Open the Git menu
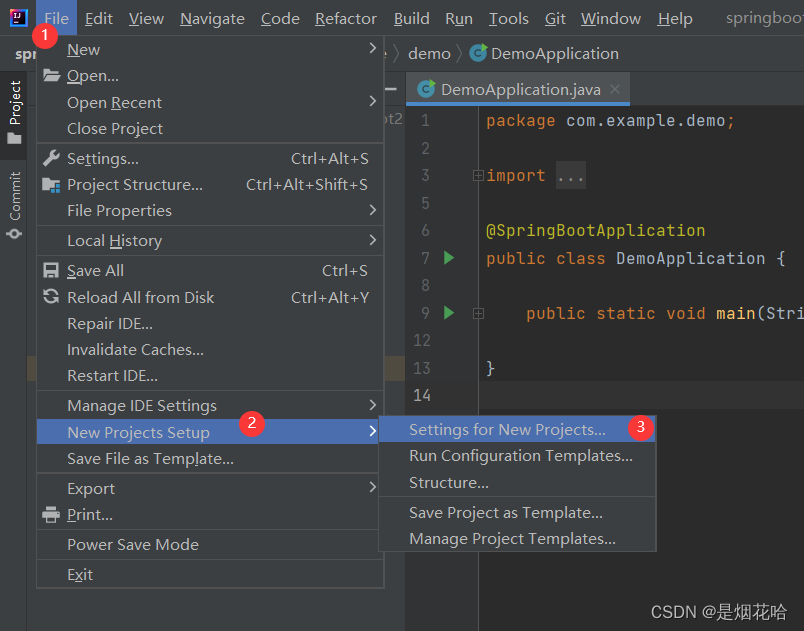The height and width of the screenshot is (631, 804). 555,18
